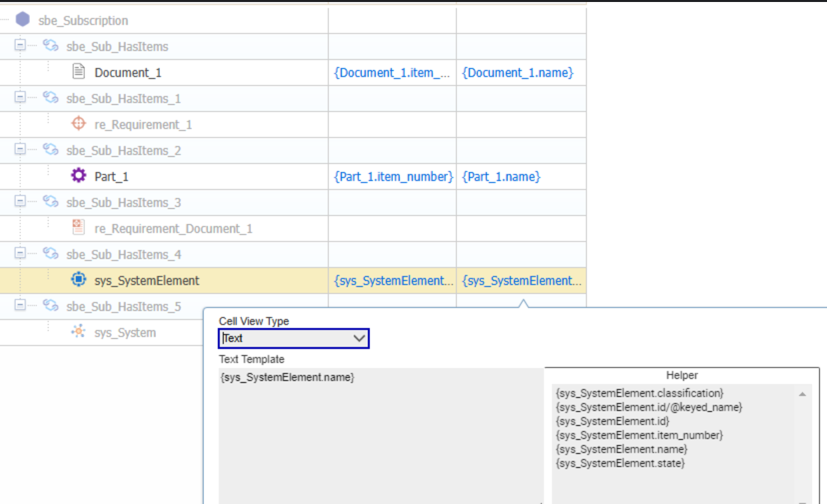Image resolution: width=827 pixels, height=504 pixels.
Task: Open the Cell View Type dropdown
Action: coord(293,338)
